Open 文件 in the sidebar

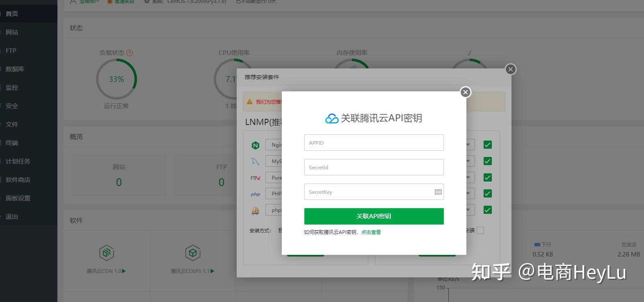[x=29, y=124]
